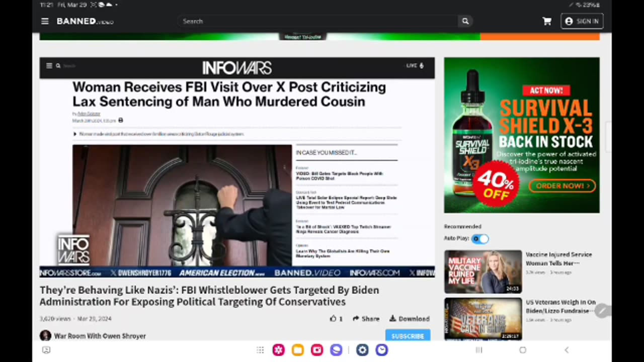
Task: Click the ACT NOW! ad badge
Action: pos(546,90)
